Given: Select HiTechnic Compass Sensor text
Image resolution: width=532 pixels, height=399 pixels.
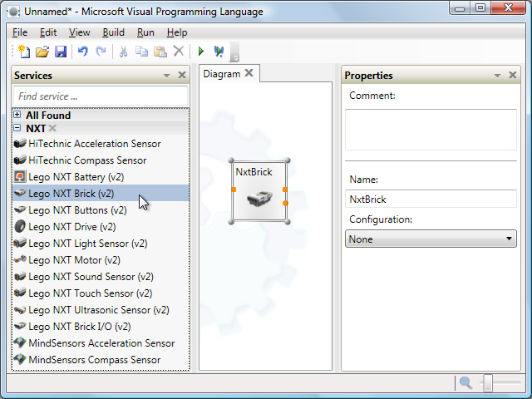Looking at the screenshot, I should pos(87,160).
